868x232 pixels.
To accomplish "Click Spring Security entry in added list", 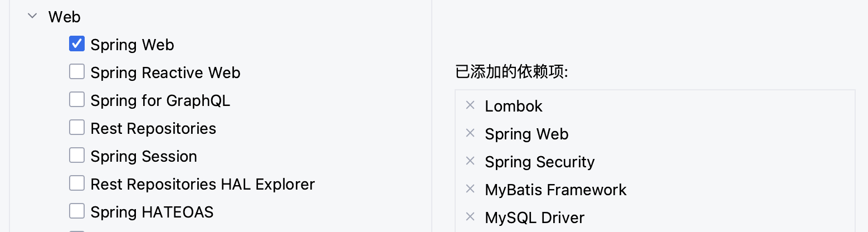I will (x=539, y=162).
